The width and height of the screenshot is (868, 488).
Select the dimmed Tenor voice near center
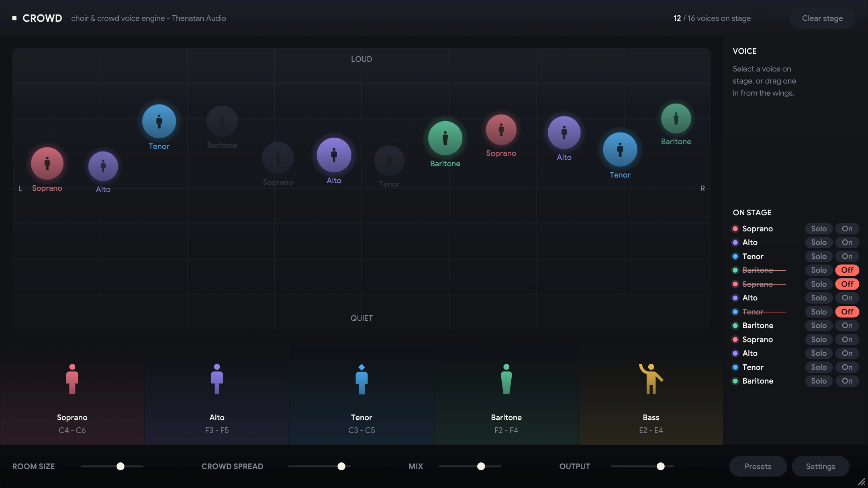click(389, 161)
